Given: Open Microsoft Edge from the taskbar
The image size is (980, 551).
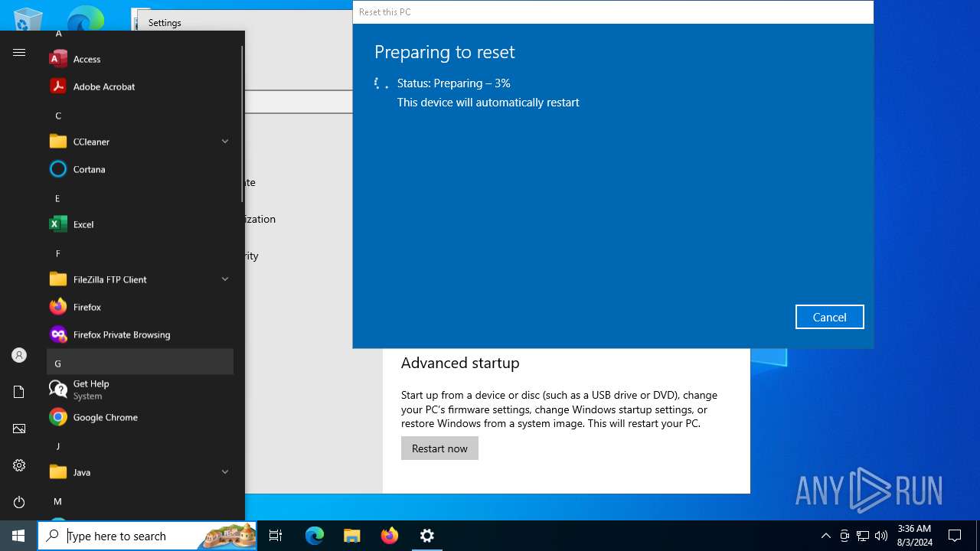Looking at the screenshot, I should pos(315,536).
